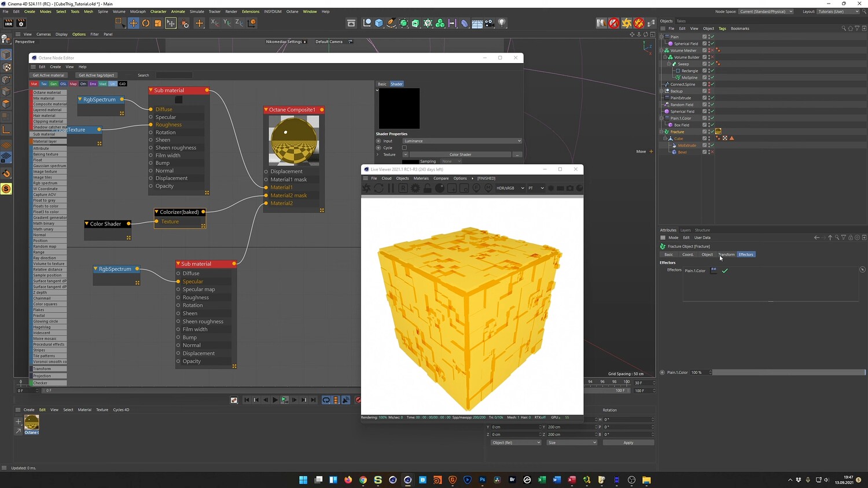Viewport: 868px width, 488px height.
Task: Toggle Fracture object's green enable checkmark
Action: [712, 131]
